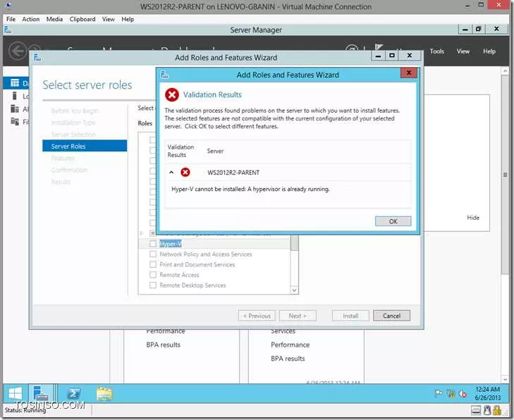Click the large Validation Results error icon
This screenshot has width=514, height=420.
coord(172,95)
